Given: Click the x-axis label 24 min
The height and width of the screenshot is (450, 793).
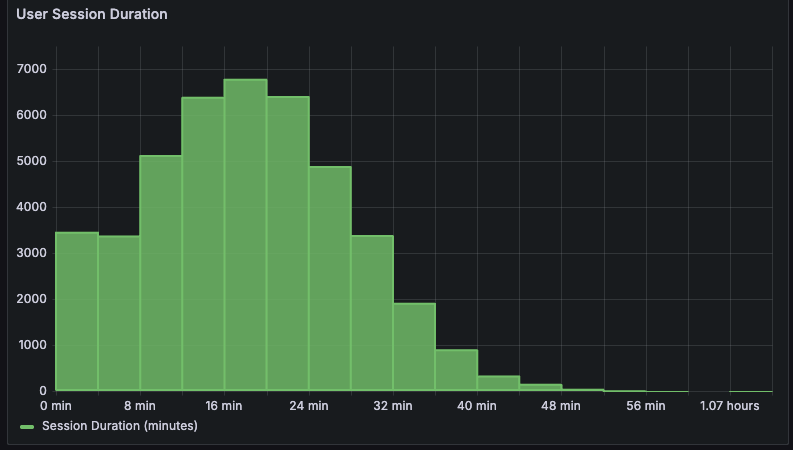Looking at the screenshot, I should tap(309, 406).
